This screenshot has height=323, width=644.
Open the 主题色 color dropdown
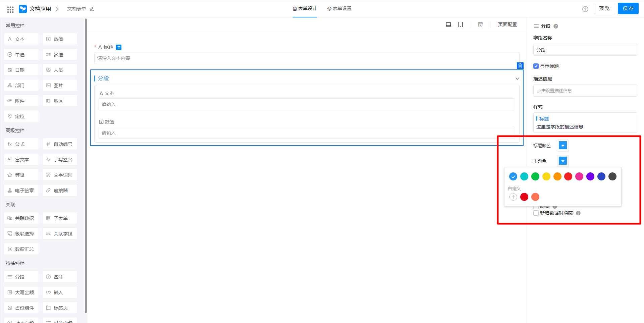pyautogui.click(x=563, y=161)
